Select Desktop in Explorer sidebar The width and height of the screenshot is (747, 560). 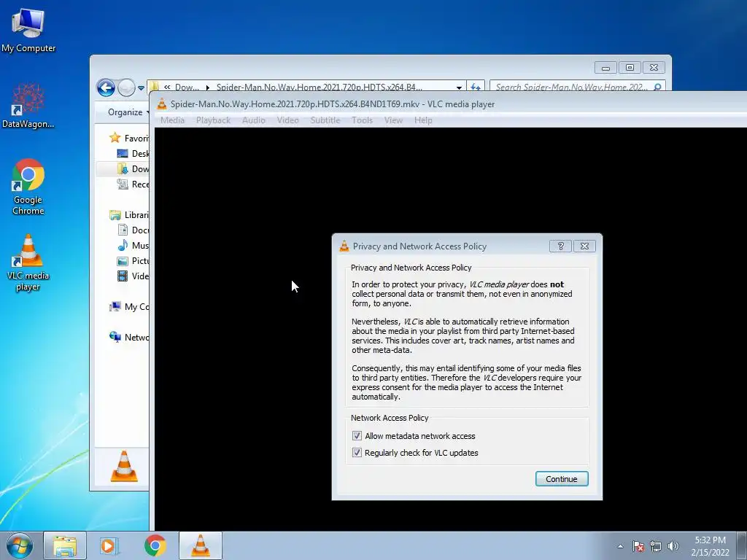133,153
